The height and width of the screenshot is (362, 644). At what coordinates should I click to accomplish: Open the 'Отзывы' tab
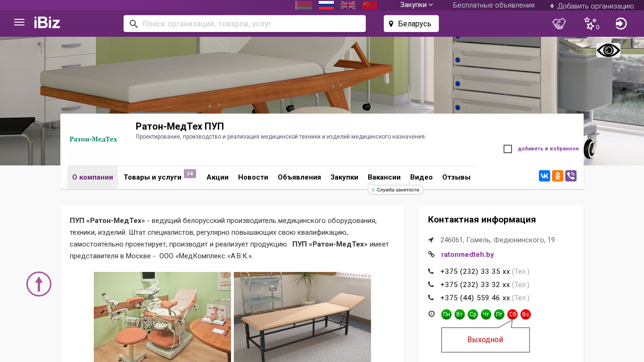[x=456, y=177]
